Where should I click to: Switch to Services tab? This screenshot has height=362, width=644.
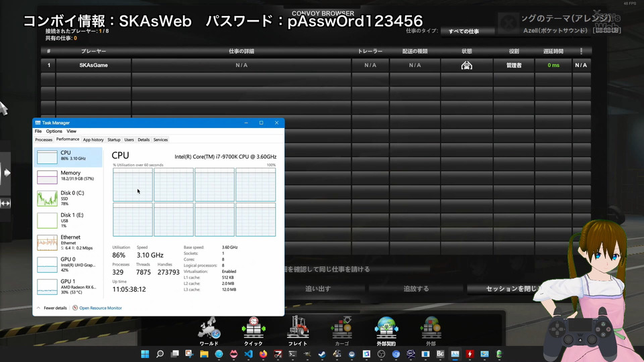[160, 140]
